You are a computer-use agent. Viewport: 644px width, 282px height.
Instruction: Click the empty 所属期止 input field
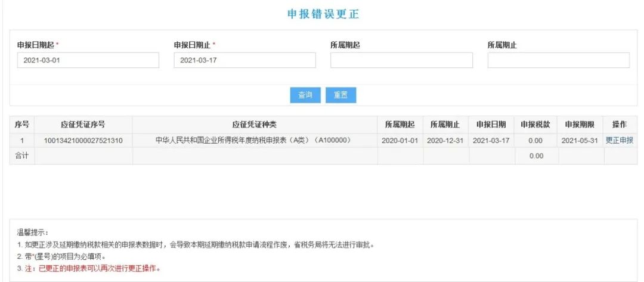tap(559, 60)
